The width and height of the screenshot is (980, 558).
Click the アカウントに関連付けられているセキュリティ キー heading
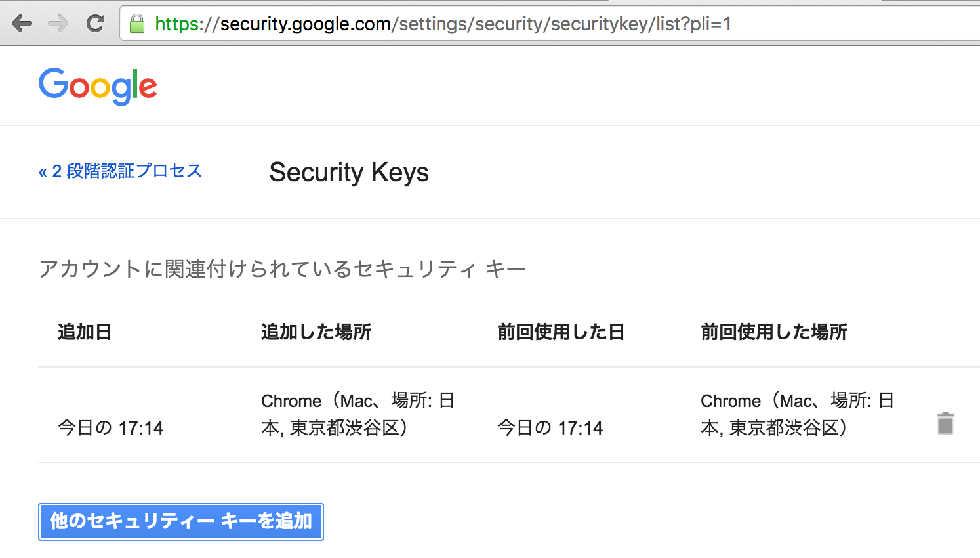click(x=282, y=269)
